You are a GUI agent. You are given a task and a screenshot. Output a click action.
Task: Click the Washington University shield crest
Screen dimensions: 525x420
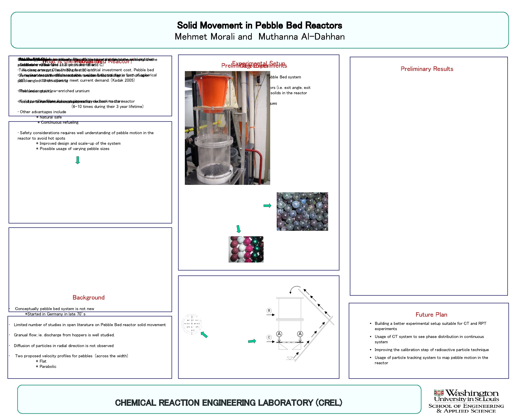(439, 393)
